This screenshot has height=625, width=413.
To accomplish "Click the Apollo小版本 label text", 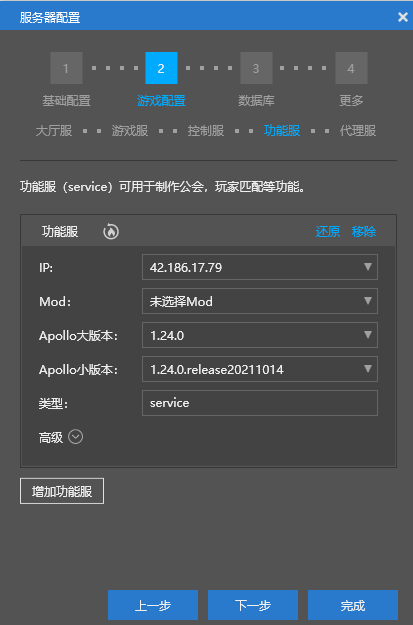I will pos(78,370).
